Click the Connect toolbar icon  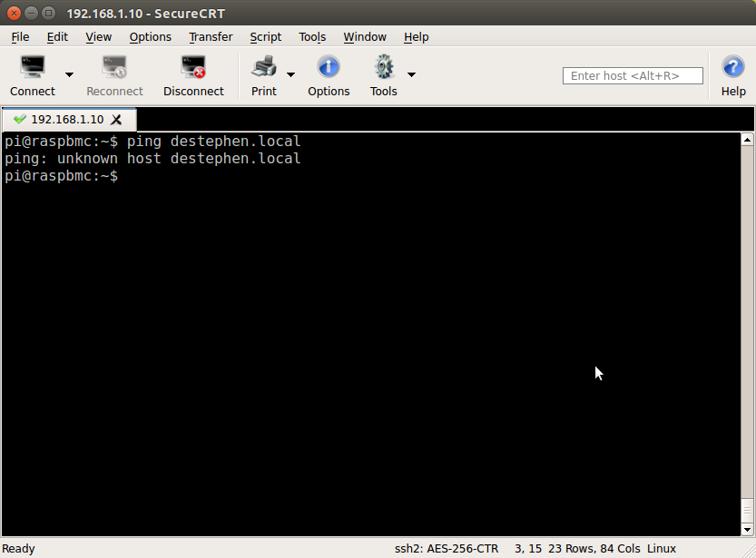pos(33,67)
